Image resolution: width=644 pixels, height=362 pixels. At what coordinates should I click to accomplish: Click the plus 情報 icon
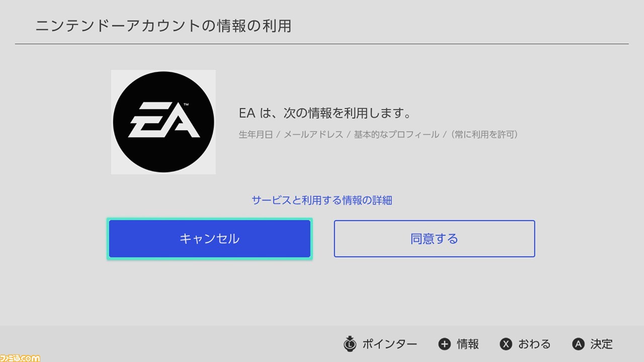pyautogui.click(x=444, y=344)
